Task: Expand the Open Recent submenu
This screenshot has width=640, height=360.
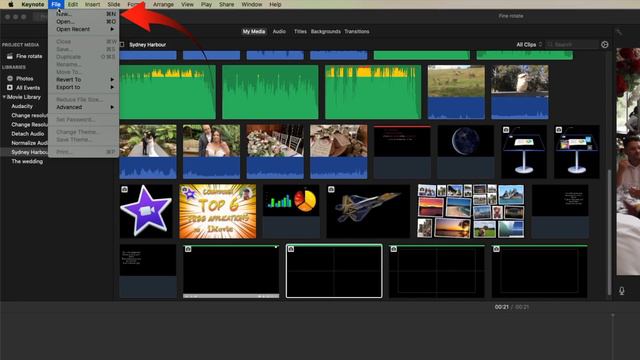Action: pyautogui.click(x=83, y=29)
